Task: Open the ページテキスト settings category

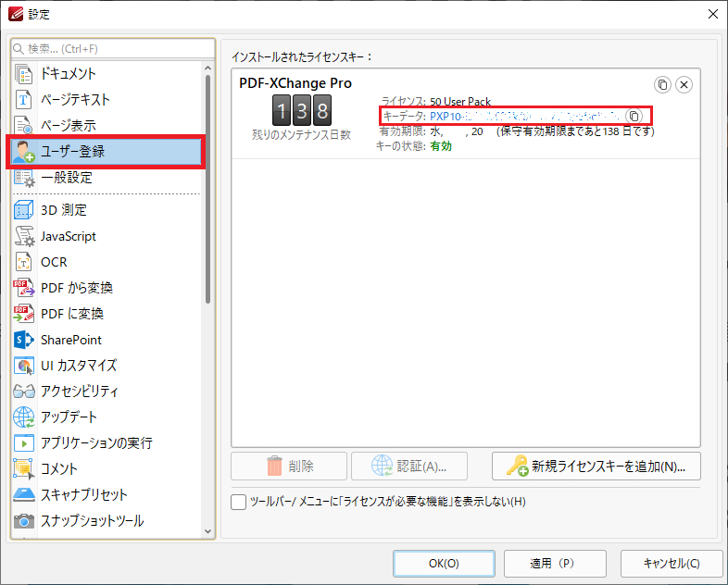Action: point(107,100)
